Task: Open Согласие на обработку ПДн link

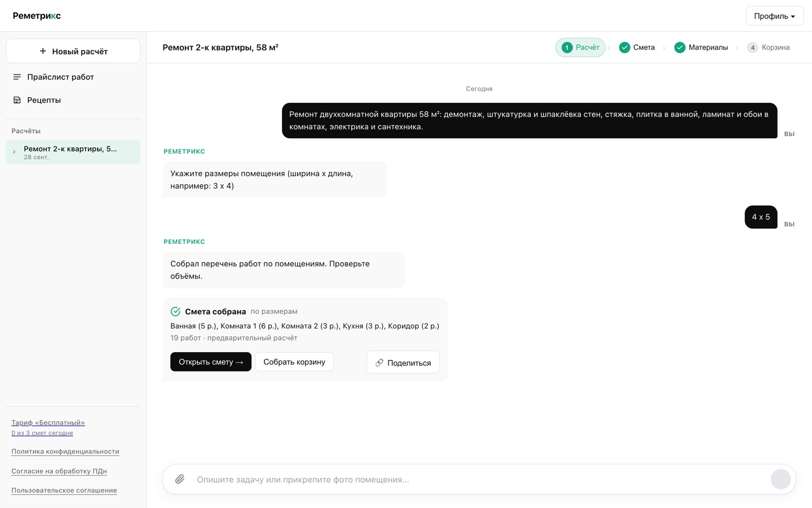Action: point(59,471)
